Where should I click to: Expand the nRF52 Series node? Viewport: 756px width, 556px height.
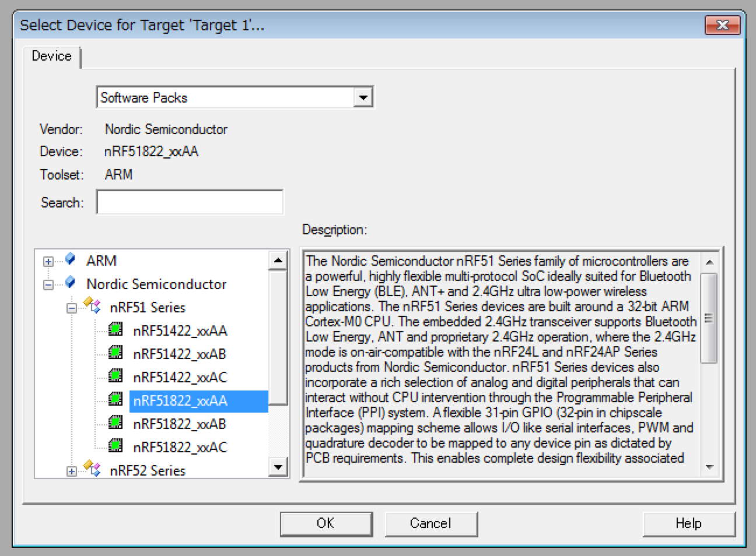click(71, 471)
